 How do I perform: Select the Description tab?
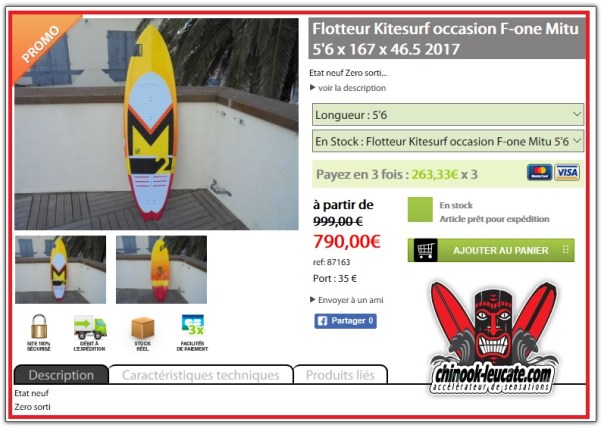[x=61, y=375]
